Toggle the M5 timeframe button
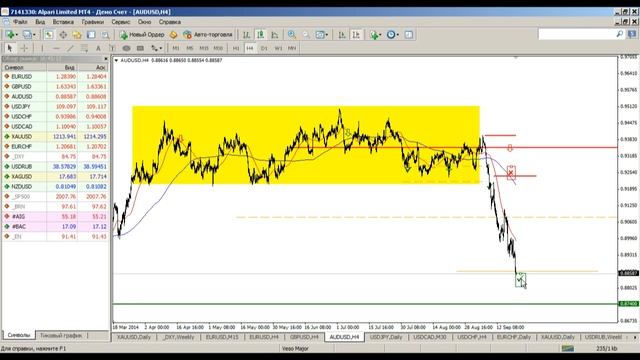The image size is (640, 360). coord(190,48)
